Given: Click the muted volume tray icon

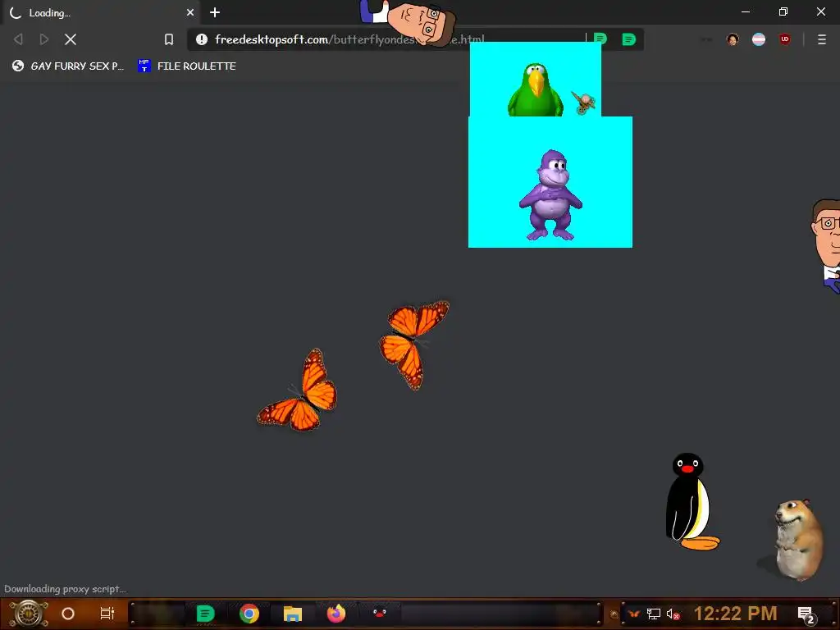Looking at the screenshot, I should 673,614.
